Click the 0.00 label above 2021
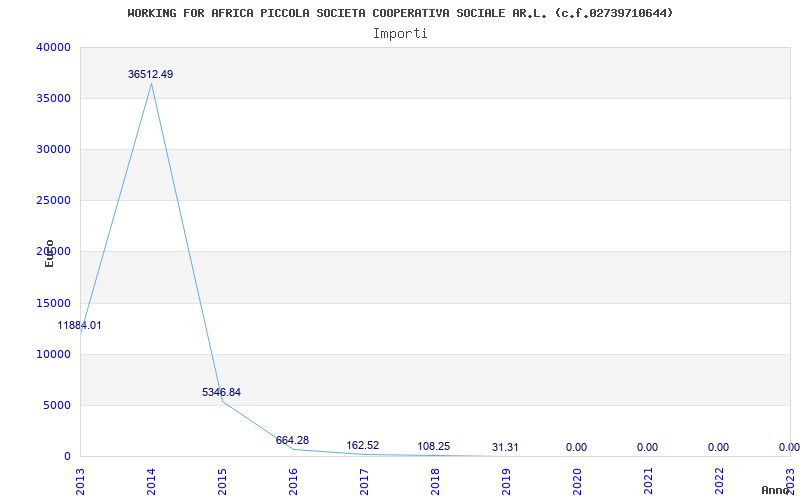Viewport: 800px width, 500px height. [x=647, y=447]
